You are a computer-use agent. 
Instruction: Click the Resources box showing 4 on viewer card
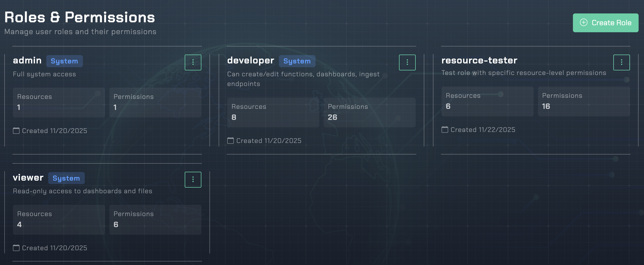tap(59, 219)
